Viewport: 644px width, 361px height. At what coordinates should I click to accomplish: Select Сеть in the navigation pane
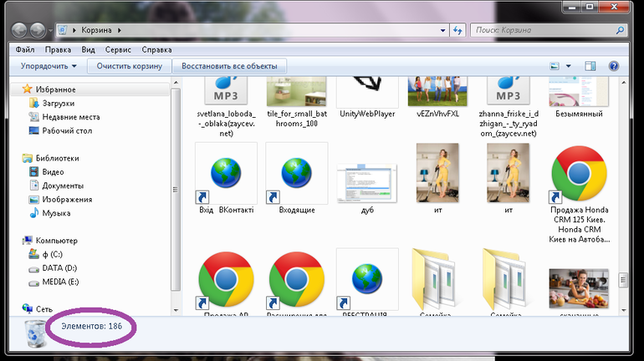click(x=43, y=309)
